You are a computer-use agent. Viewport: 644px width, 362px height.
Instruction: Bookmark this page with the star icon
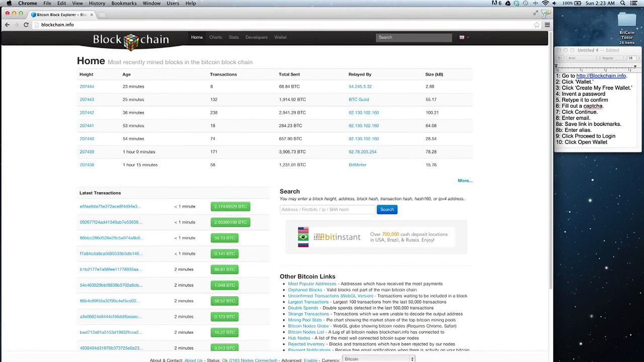point(536,25)
